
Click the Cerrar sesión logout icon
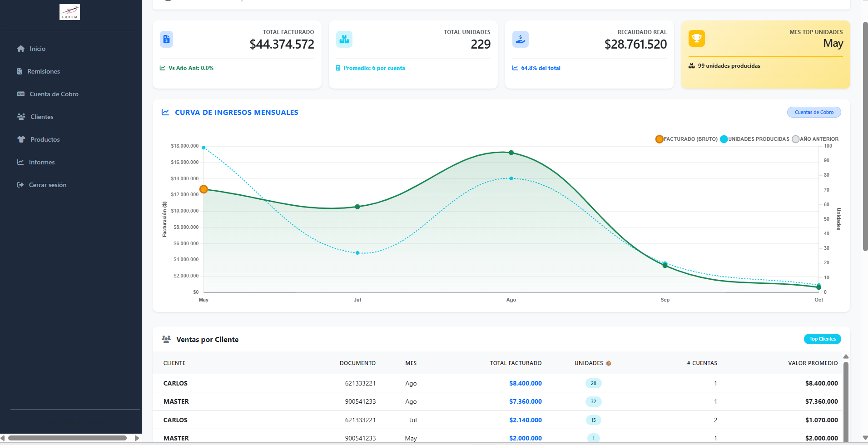pyautogui.click(x=20, y=185)
